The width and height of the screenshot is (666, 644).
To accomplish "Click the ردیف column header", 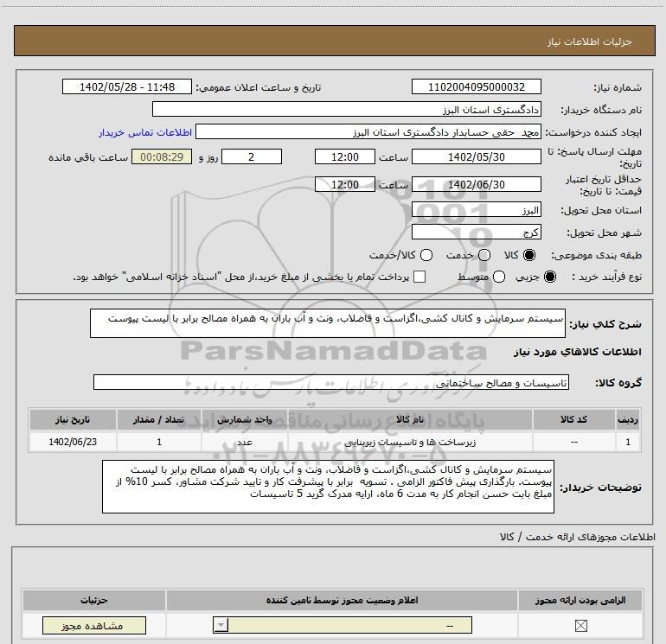I will (x=628, y=419).
